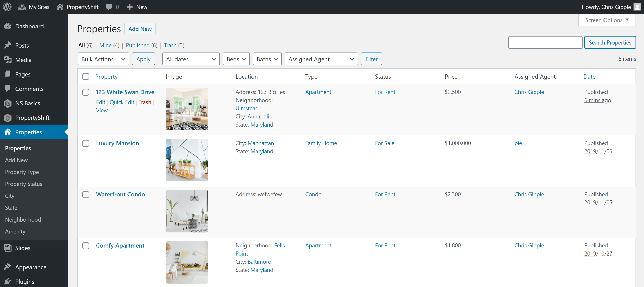644x287 pixels.
Task: Open the My Sites network icon
Action: [x=22, y=7]
